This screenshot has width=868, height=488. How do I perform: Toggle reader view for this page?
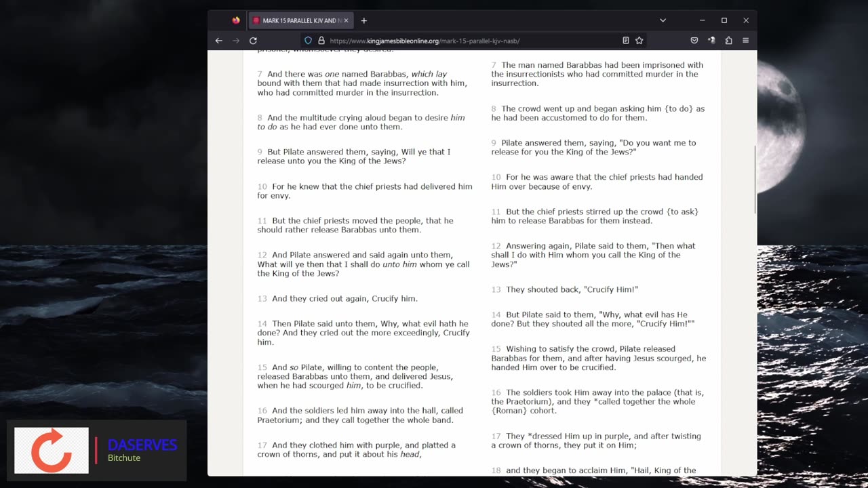[626, 41]
